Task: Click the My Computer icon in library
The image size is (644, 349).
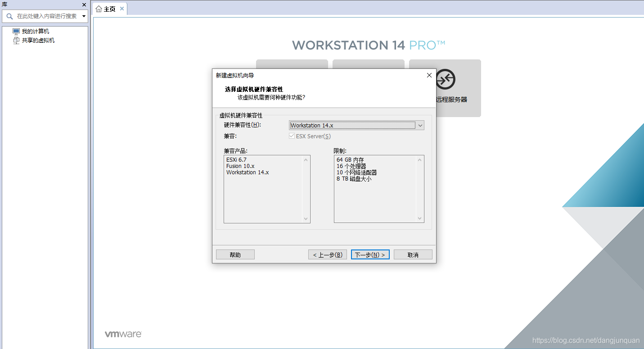Action: click(x=16, y=32)
